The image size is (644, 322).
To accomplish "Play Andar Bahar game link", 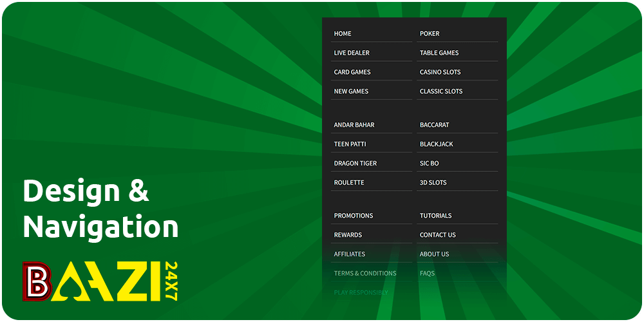I will [x=354, y=125].
